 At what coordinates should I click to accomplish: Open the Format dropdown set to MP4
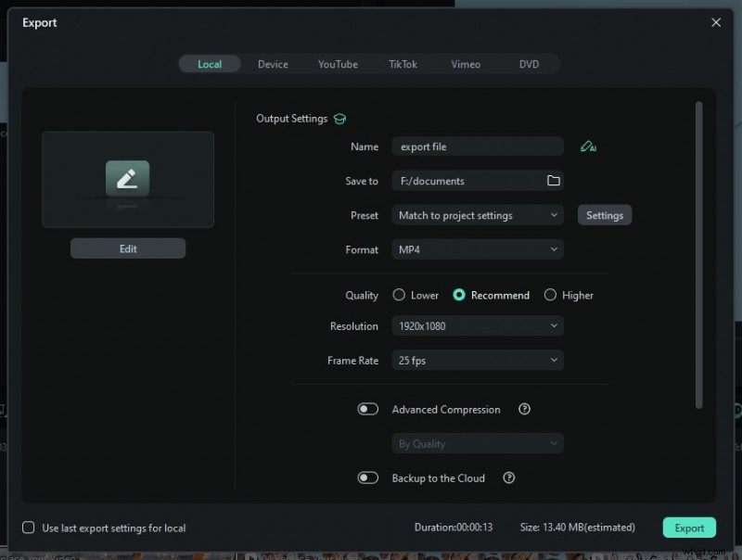(x=477, y=249)
